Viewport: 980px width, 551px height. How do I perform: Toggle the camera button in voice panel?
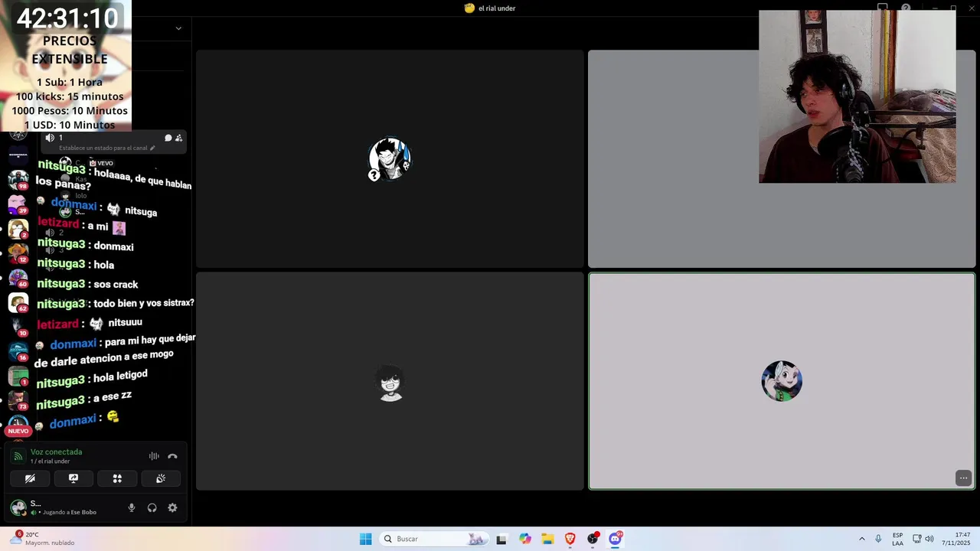click(x=30, y=478)
